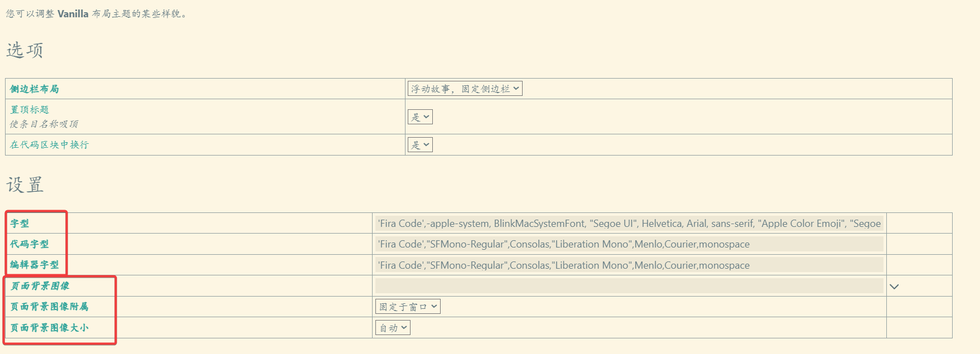The width and height of the screenshot is (980, 354).
Task: Click the 字型 setting link
Action: pyautogui.click(x=20, y=224)
